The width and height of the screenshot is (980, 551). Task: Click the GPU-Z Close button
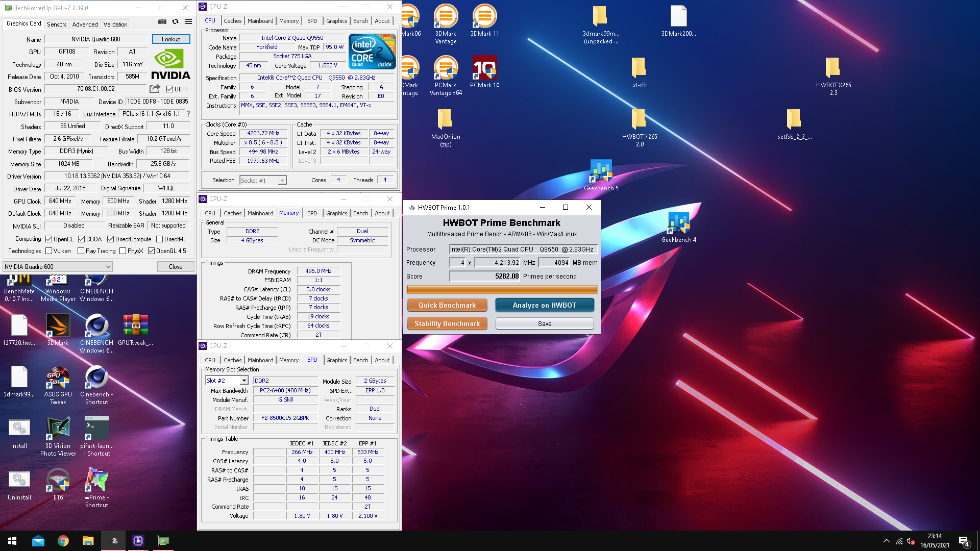(176, 266)
